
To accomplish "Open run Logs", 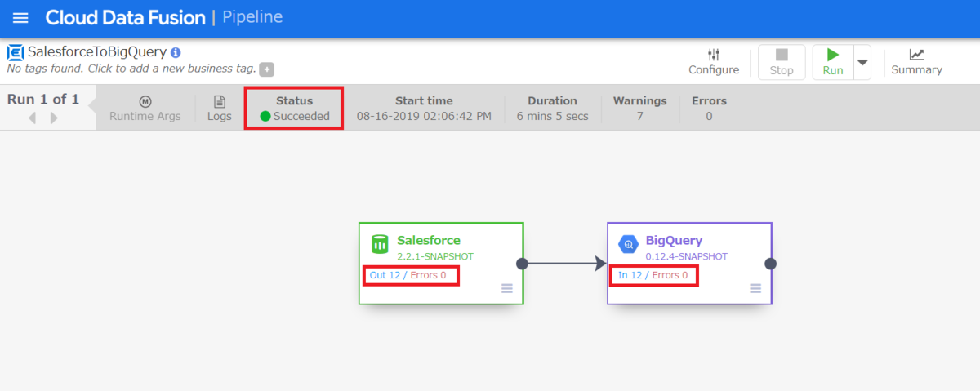I will pyautogui.click(x=220, y=109).
